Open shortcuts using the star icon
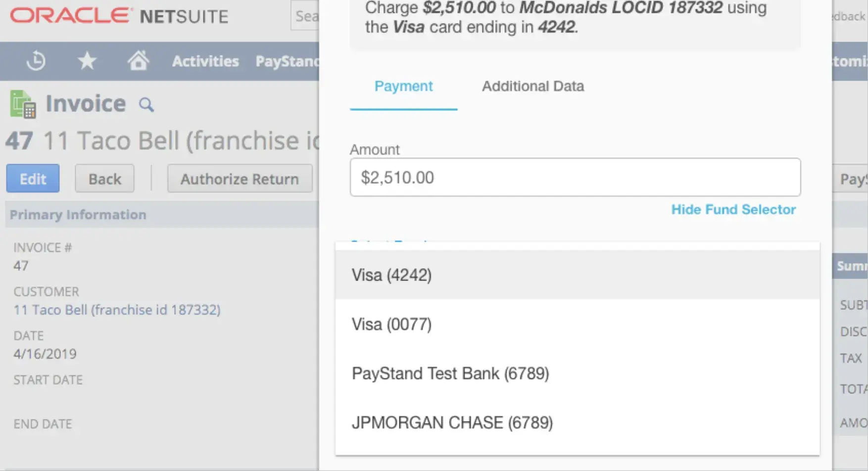This screenshot has height=471, width=868. pyautogui.click(x=87, y=60)
